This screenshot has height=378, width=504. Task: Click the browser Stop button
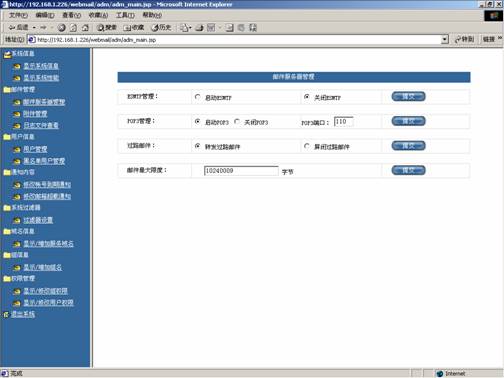pos(62,28)
